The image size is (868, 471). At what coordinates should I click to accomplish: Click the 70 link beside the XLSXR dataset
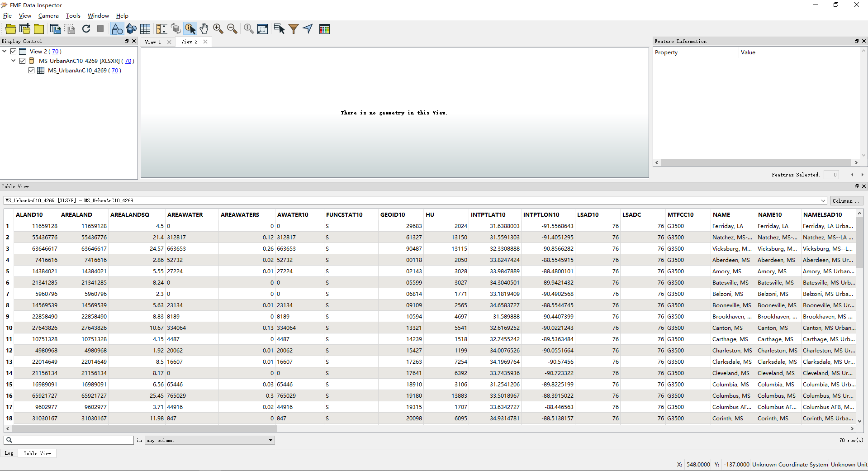point(128,61)
